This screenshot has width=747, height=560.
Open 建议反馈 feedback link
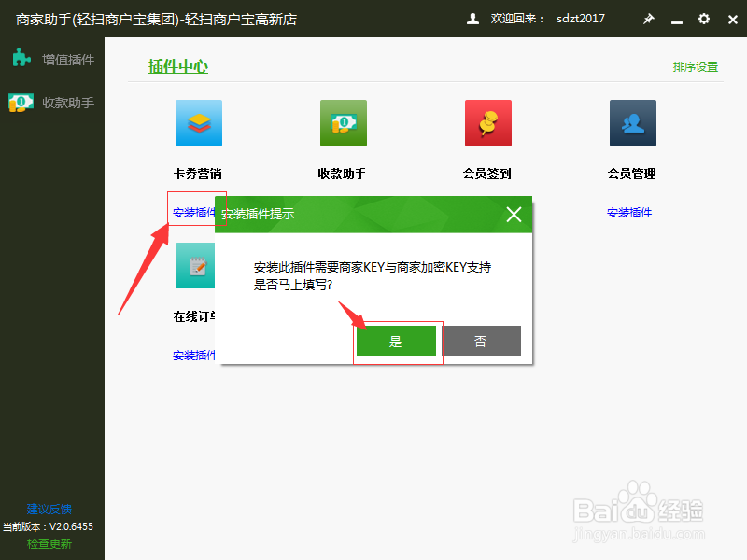coord(48,509)
